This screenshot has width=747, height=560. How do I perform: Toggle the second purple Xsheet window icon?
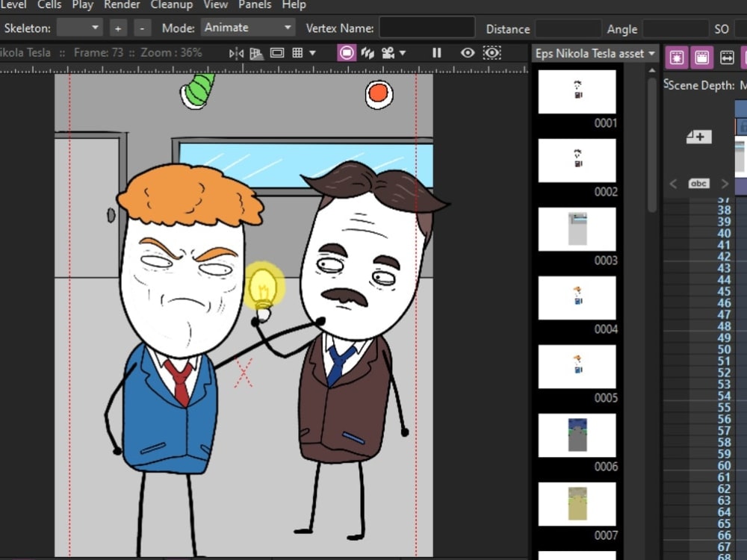point(701,57)
